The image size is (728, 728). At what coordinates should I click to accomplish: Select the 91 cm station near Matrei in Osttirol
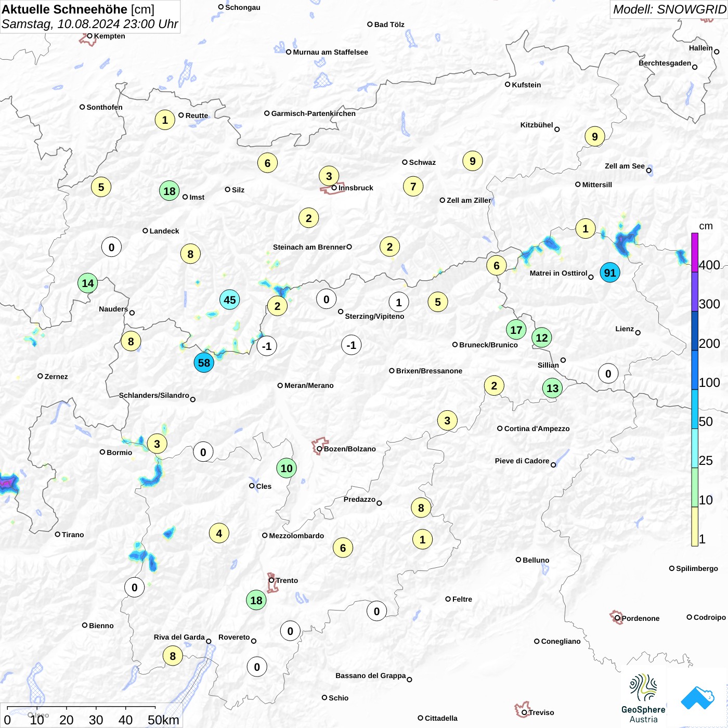click(x=610, y=272)
